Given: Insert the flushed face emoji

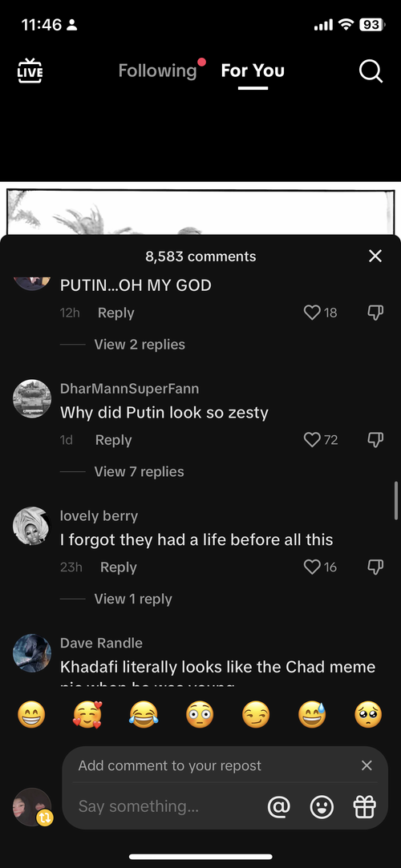Looking at the screenshot, I should (x=200, y=715).
